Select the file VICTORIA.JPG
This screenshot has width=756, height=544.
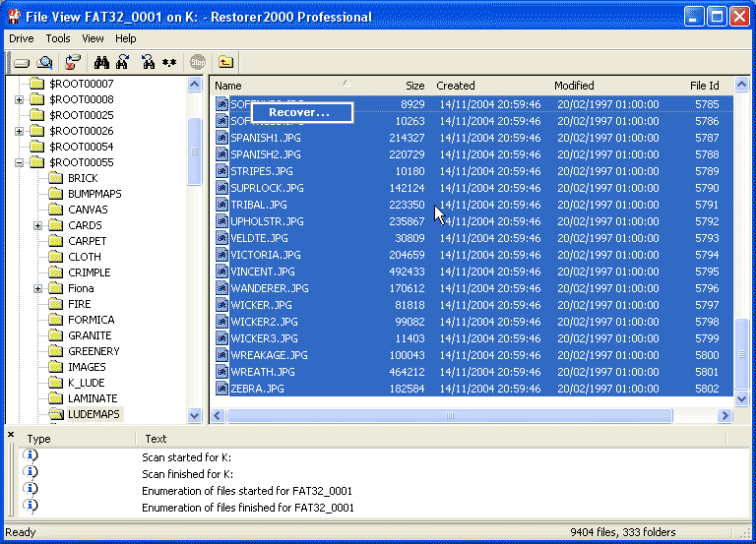click(266, 255)
